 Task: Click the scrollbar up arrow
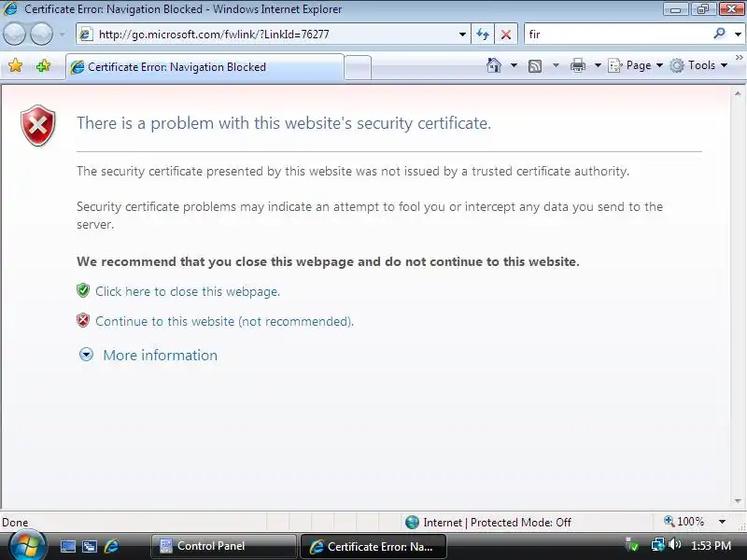738,94
